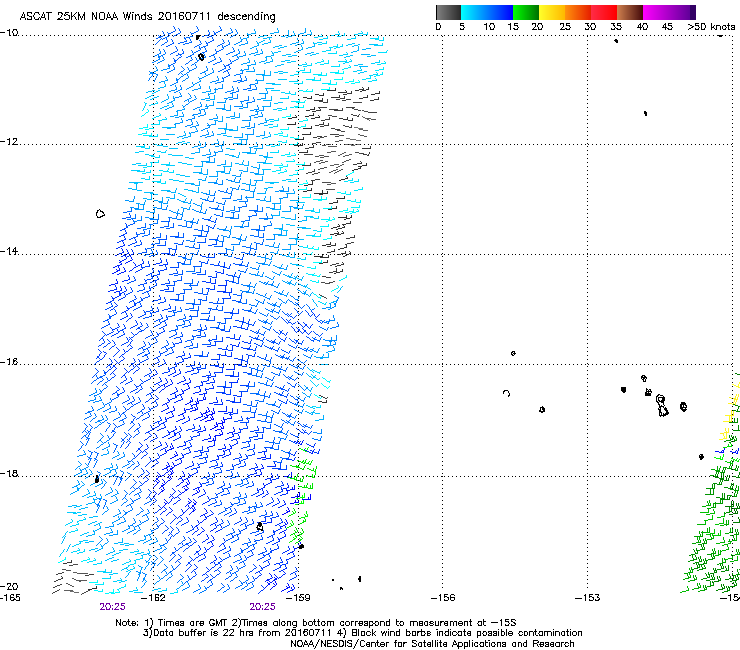This screenshot has height=650, width=740.
Task: Click the '-16' latitude axis label
Action: click(x=9, y=362)
